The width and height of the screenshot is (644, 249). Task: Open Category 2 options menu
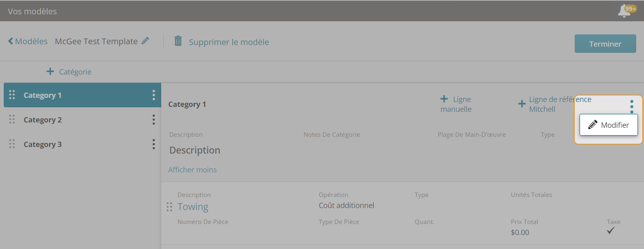coord(154,120)
